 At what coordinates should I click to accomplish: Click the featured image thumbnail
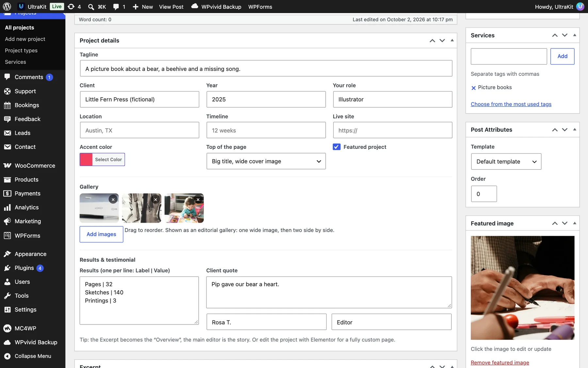(x=522, y=288)
